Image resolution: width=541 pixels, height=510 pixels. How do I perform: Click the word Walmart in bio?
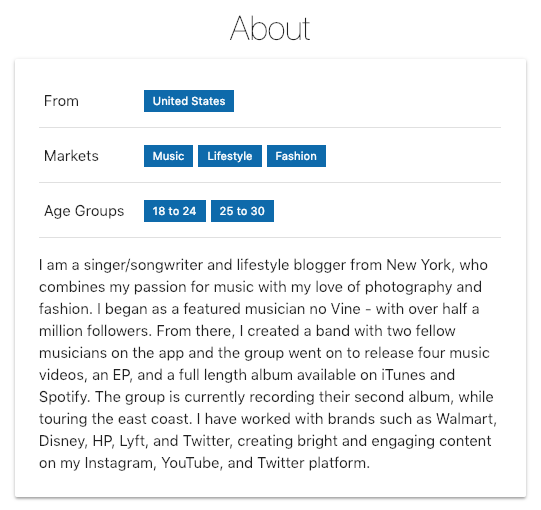pos(466,419)
